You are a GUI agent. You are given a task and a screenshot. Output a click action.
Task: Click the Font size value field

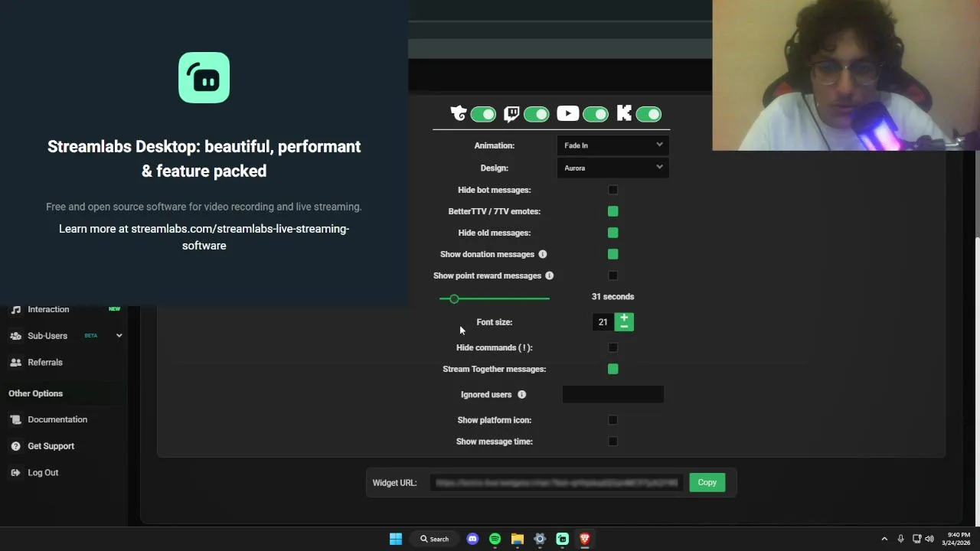603,322
